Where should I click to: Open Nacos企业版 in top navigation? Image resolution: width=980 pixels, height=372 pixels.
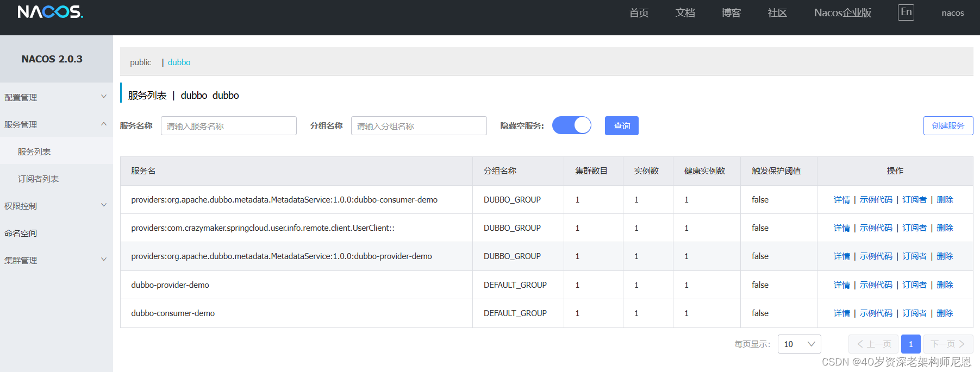click(842, 12)
